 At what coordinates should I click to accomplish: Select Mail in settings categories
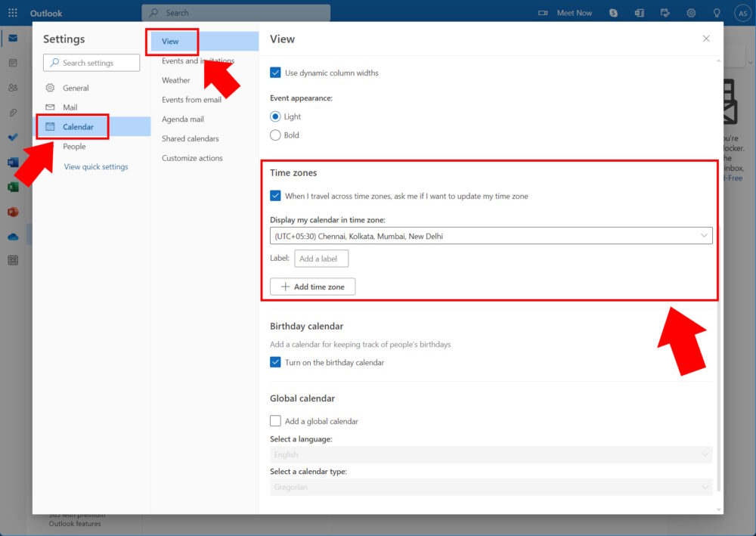click(x=70, y=107)
